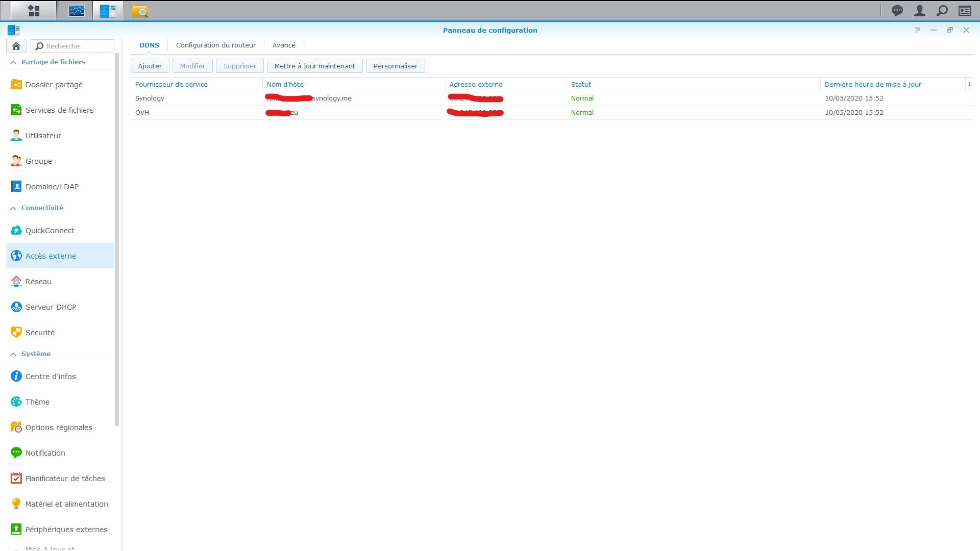Click the notifications chat bubble icon
This screenshot has width=980, height=551.
[897, 11]
